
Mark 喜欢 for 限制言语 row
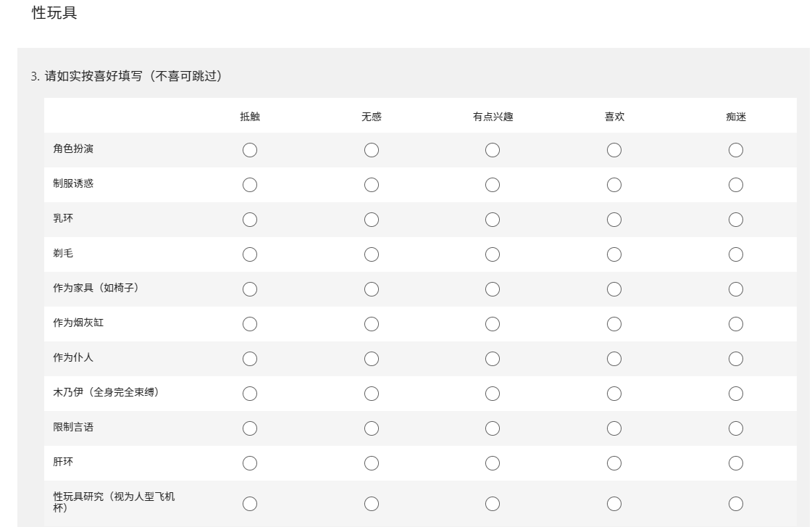(x=614, y=428)
